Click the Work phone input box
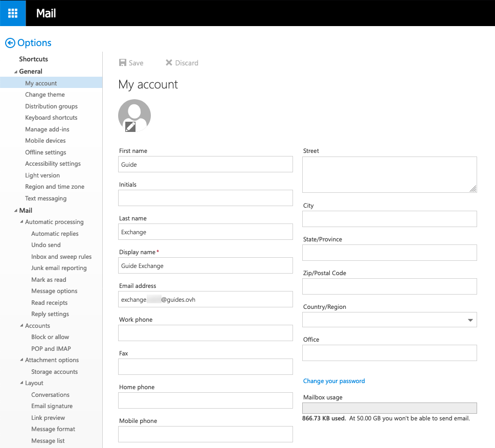This screenshot has height=448, width=495. (205, 333)
